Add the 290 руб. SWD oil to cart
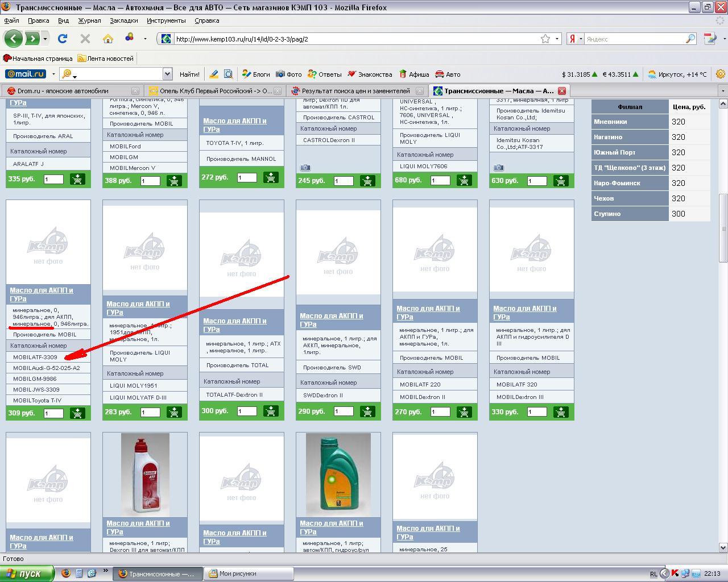 pyautogui.click(x=367, y=411)
